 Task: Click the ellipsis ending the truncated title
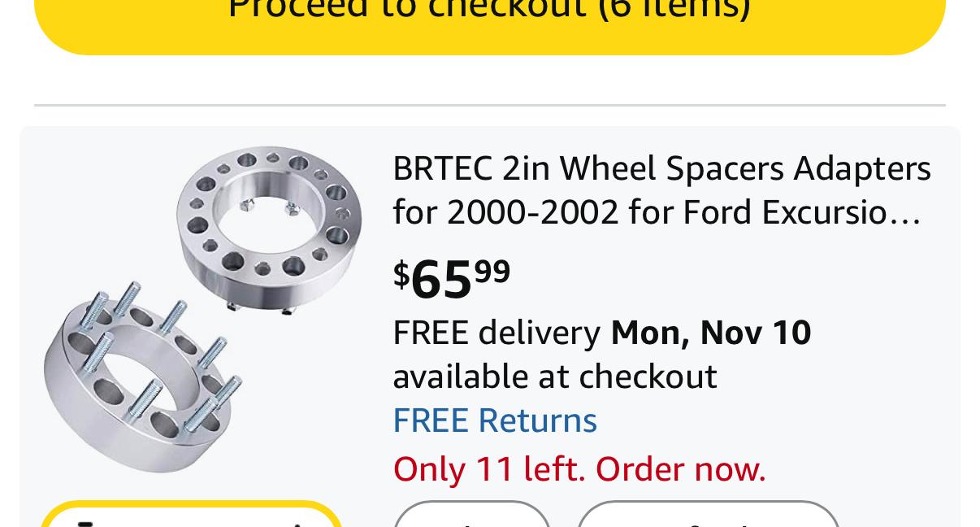[912, 214]
